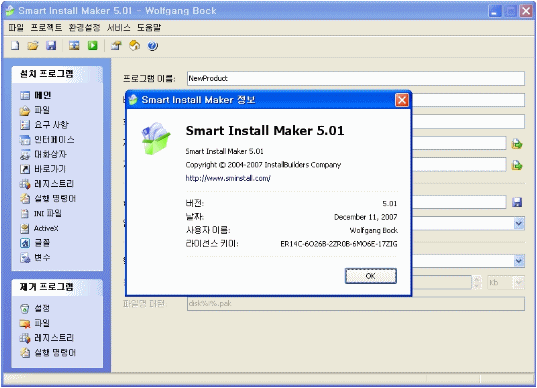Click license key text ER14C-6O26B-2ZR0B-6MO6E-17ZIG
This screenshot has width=537, height=388.
339,244
